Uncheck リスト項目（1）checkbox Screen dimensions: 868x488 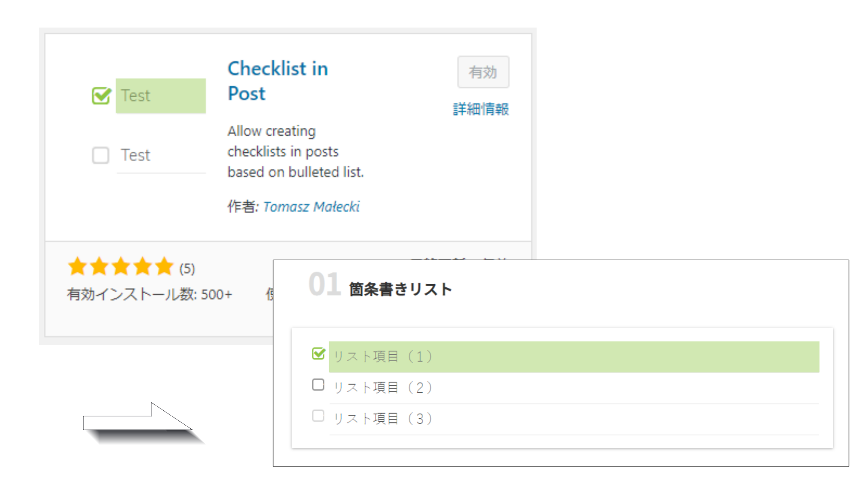[x=318, y=354]
